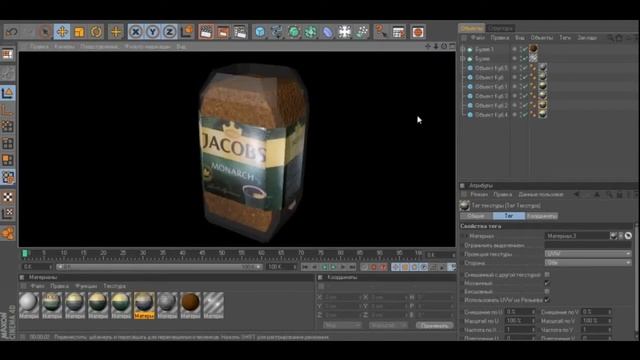Open the Coordinates tab in attributes panel
This screenshot has width=640, height=360.
(x=542, y=216)
